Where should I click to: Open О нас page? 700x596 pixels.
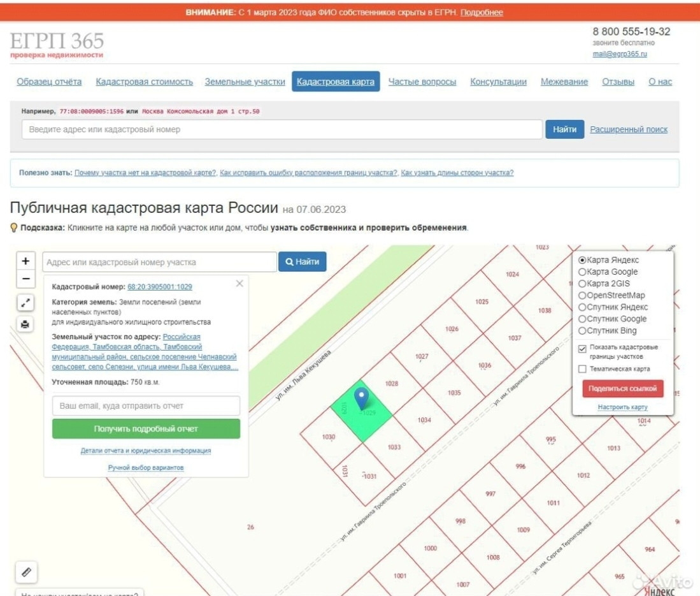click(x=660, y=82)
